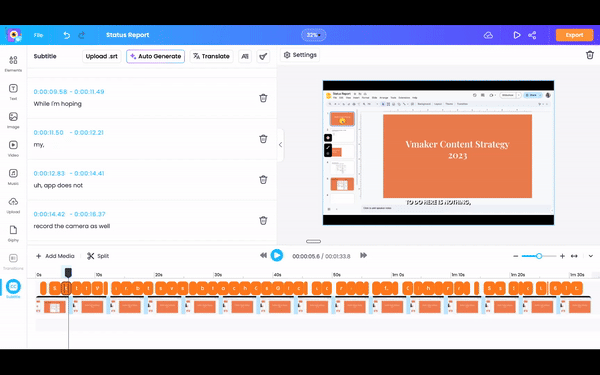Open the Upload panel in sidebar

point(13,205)
